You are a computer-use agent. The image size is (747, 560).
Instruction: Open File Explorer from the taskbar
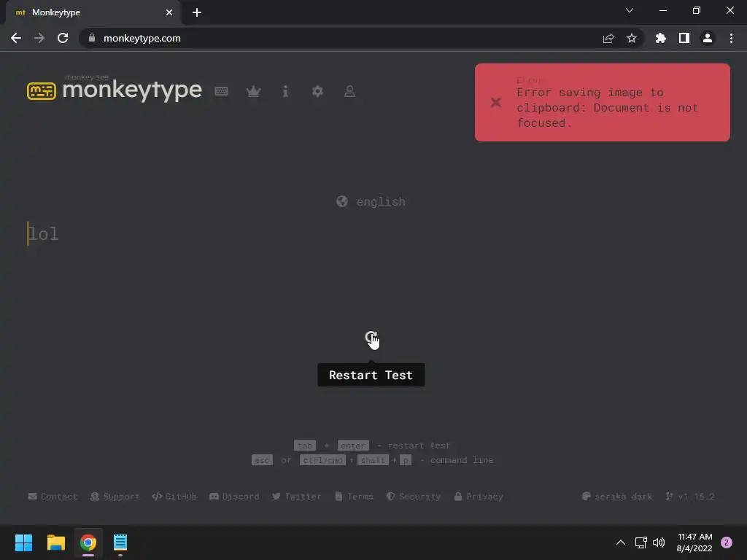[x=55, y=542]
